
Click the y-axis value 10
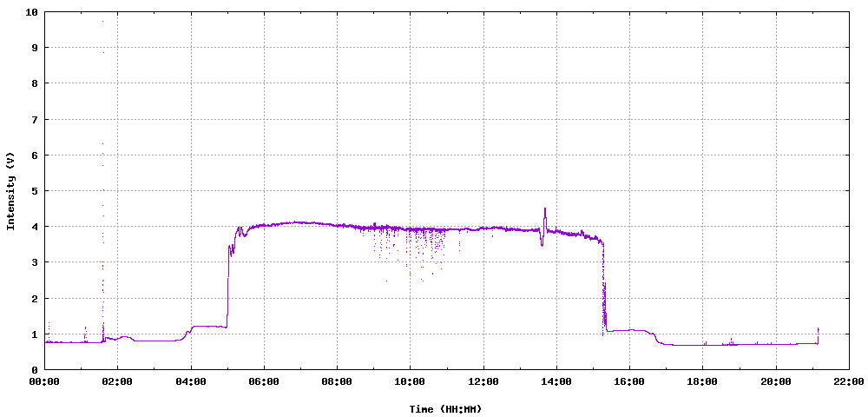(x=32, y=11)
